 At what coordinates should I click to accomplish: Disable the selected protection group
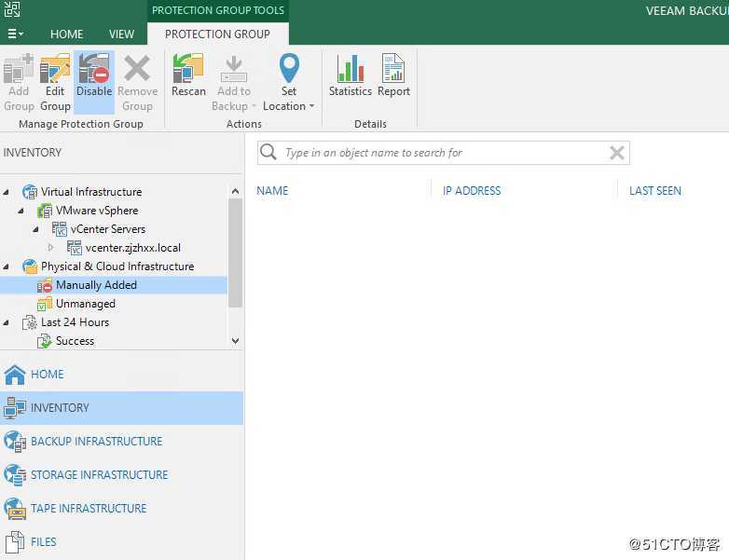point(94,83)
